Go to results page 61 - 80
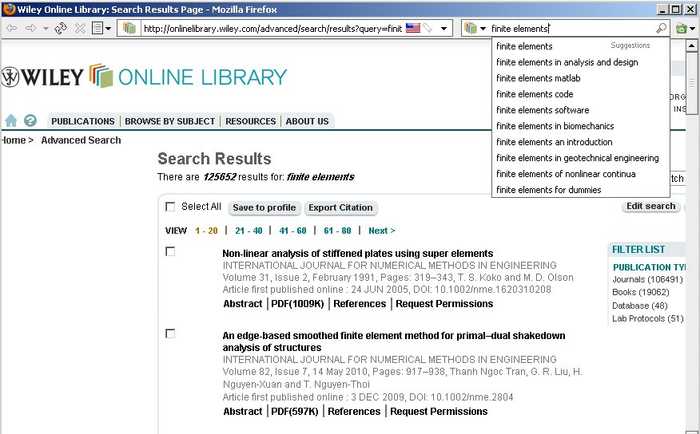700x434 pixels. click(x=338, y=231)
